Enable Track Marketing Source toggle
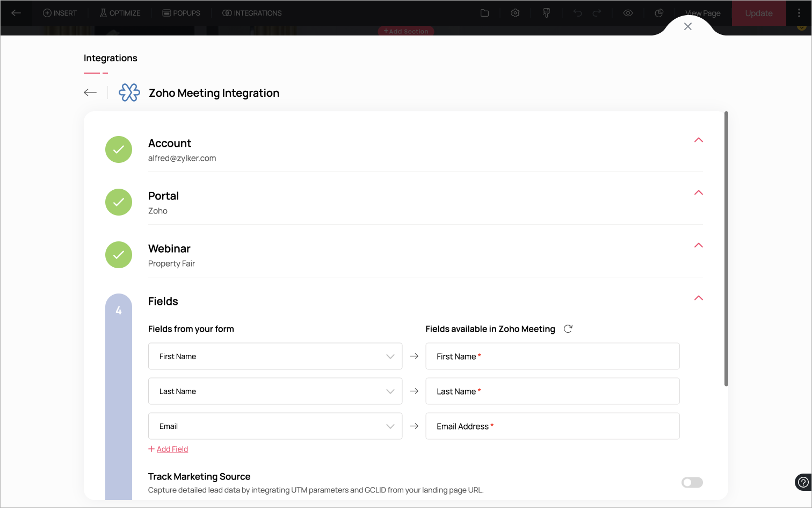 [x=692, y=482]
